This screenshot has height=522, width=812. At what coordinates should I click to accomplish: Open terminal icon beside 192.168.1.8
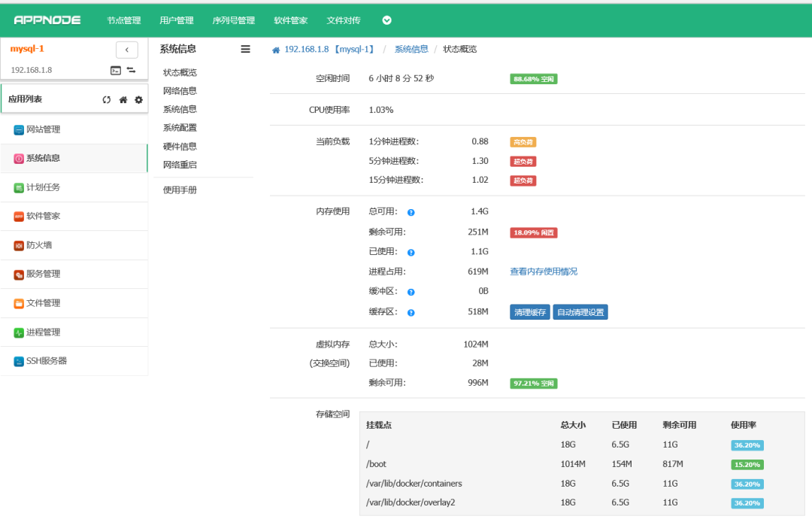coord(116,71)
